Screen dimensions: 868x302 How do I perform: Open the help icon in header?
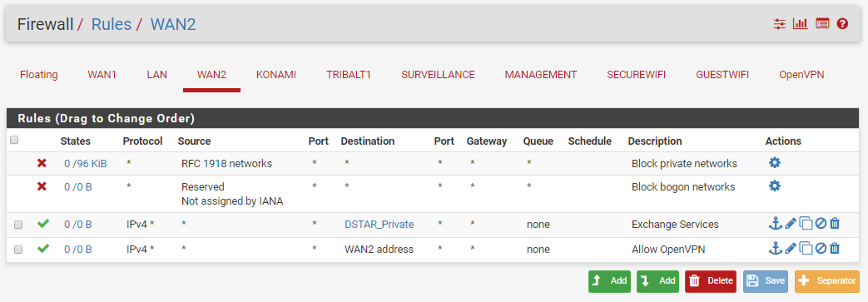(x=842, y=24)
